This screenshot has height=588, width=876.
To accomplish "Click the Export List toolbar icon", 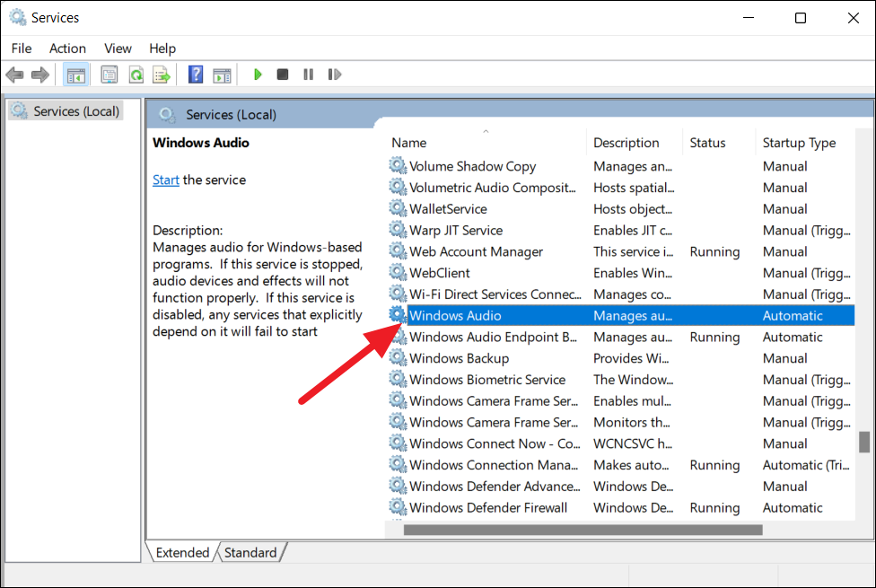I will 162,75.
